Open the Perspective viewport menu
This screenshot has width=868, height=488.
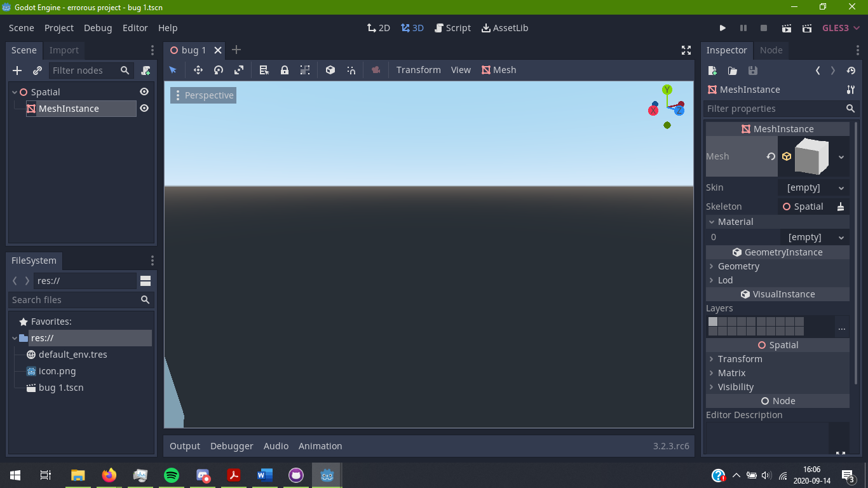(x=203, y=95)
